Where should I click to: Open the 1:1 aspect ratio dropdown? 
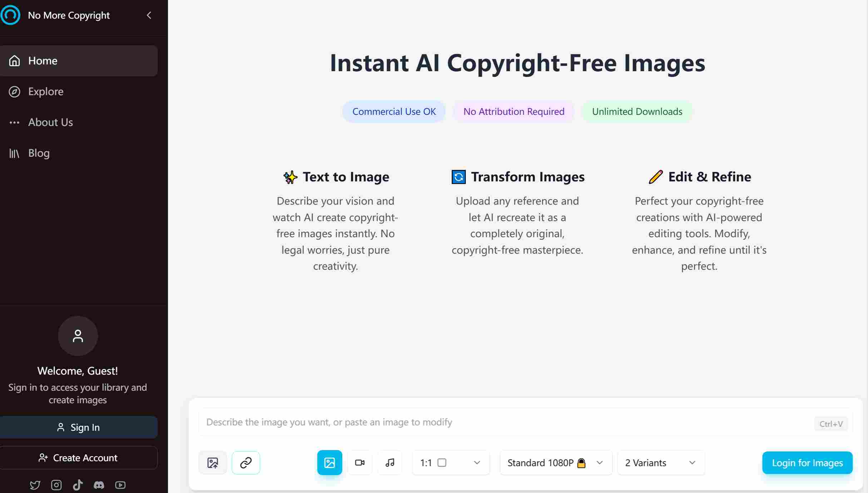point(450,463)
